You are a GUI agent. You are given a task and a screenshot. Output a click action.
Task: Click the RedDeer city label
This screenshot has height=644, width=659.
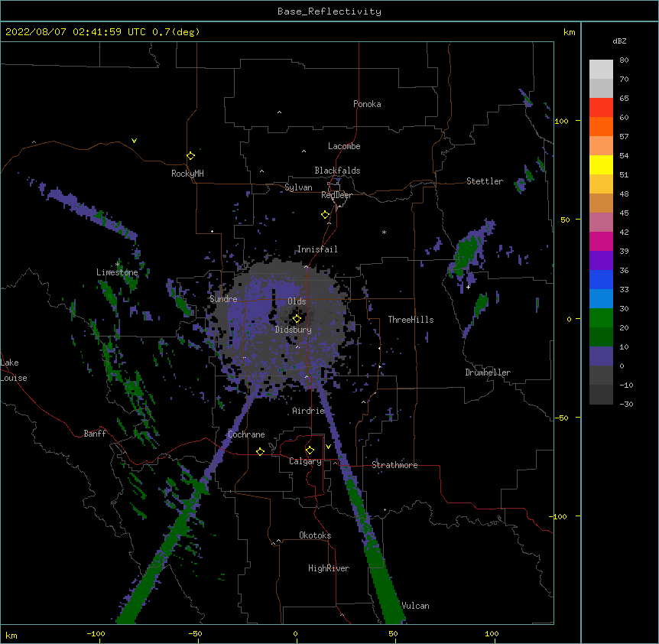click(x=336, y=195)
